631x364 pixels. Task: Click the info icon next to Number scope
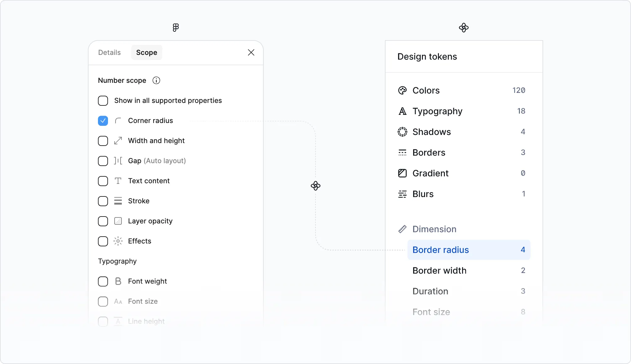156,81
